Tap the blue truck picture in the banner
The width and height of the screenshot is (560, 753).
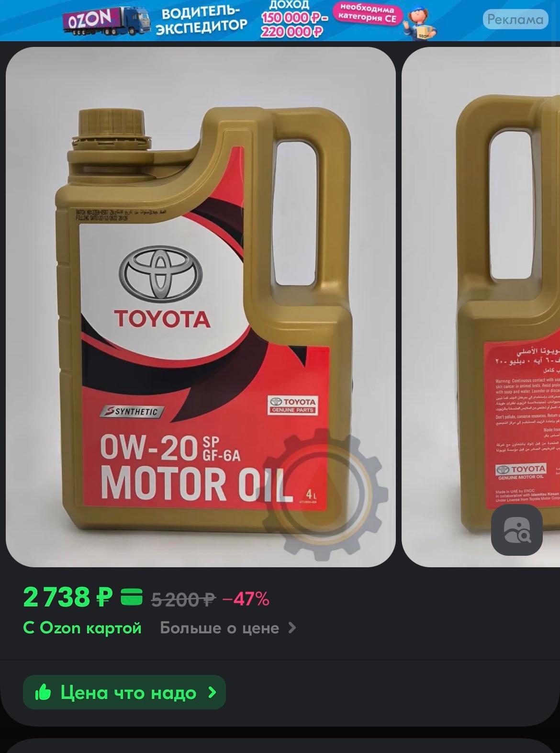(128, 22)
